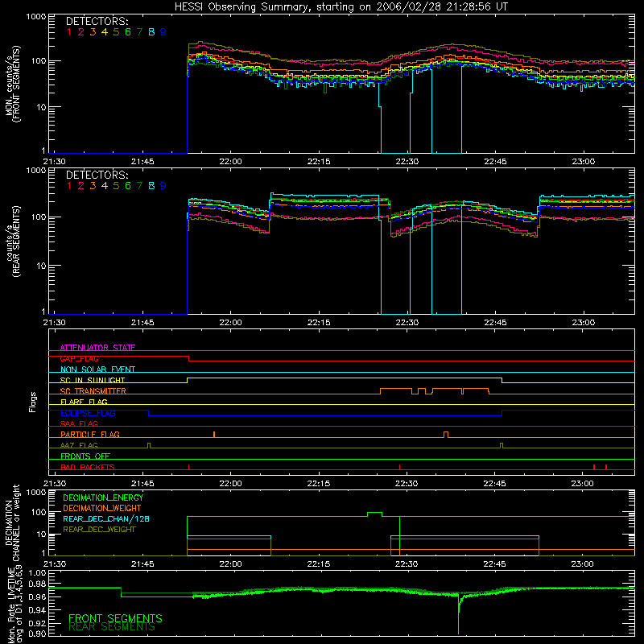This screenshot has width=644, height=644.
Task: Click the 'DECIMATION CHANNEL or weight' axis label
Action: coord(12,522)
